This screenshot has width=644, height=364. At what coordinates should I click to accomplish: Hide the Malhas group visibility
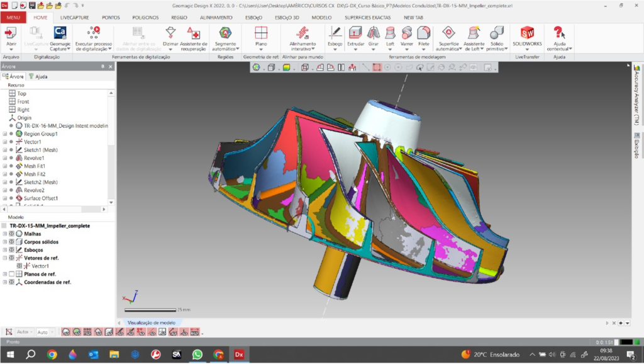point(11,234)
